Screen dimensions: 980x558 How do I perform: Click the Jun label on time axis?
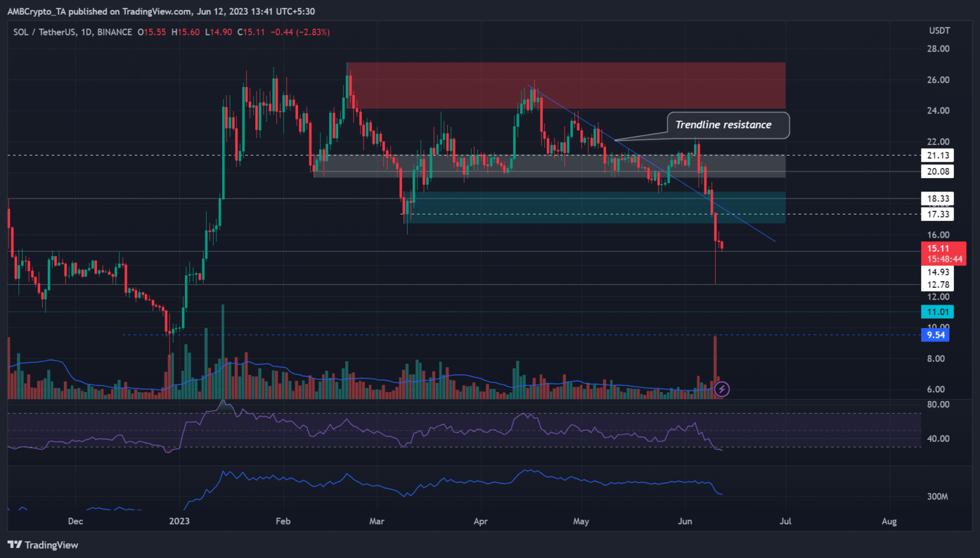(685, 521)
